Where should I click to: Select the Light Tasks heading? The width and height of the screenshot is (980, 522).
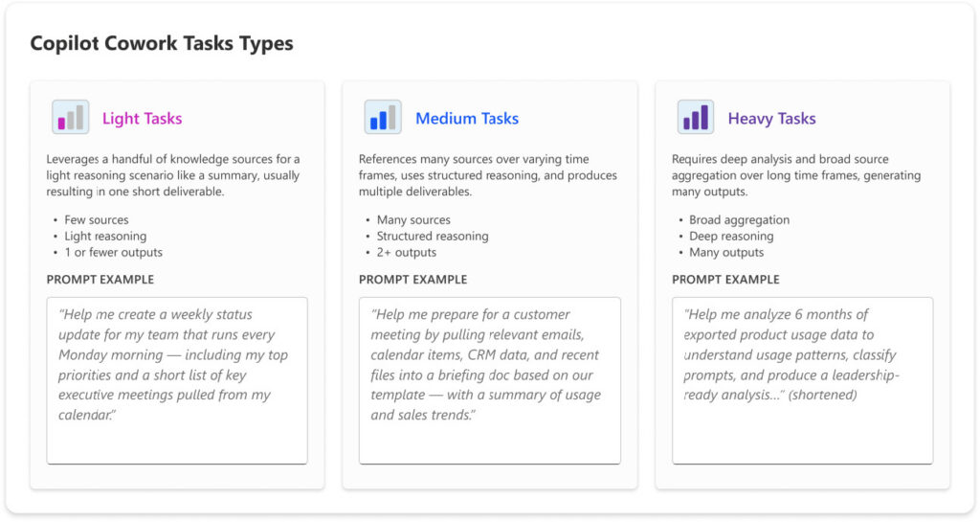pyautogui.click(x=142, y=118)
